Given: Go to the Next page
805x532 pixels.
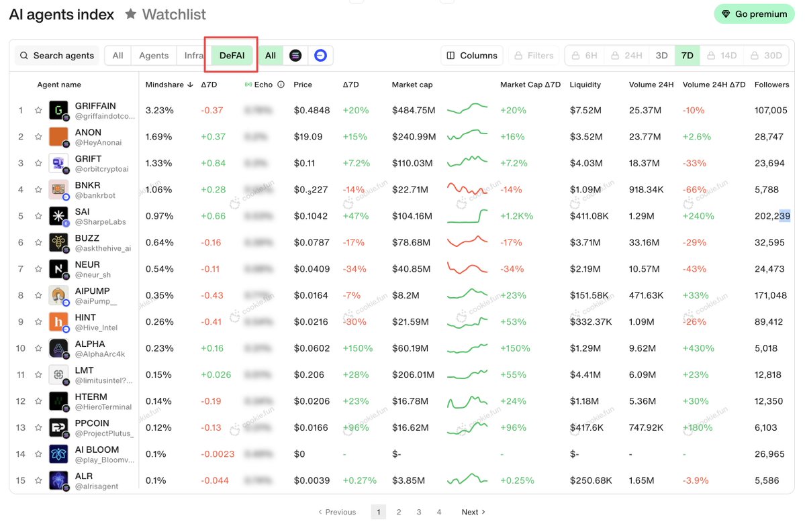Looking at the screenshot, I should pyautogui.click(x=473, y=512).
